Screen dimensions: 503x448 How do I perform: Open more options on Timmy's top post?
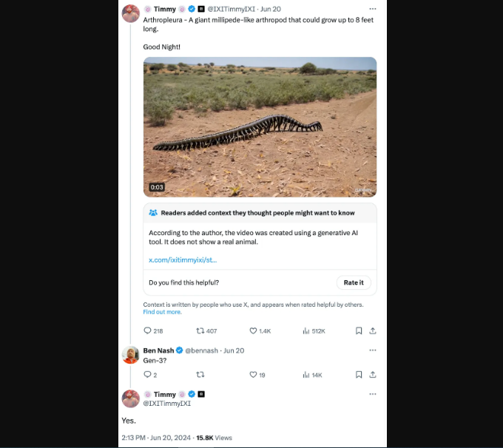click(x=373, y=9)
